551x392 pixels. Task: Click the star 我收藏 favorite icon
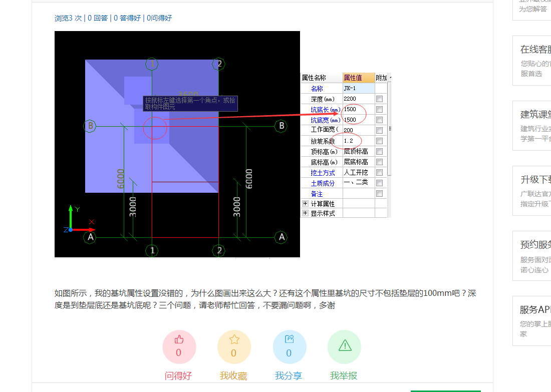(x=234, y=339)
